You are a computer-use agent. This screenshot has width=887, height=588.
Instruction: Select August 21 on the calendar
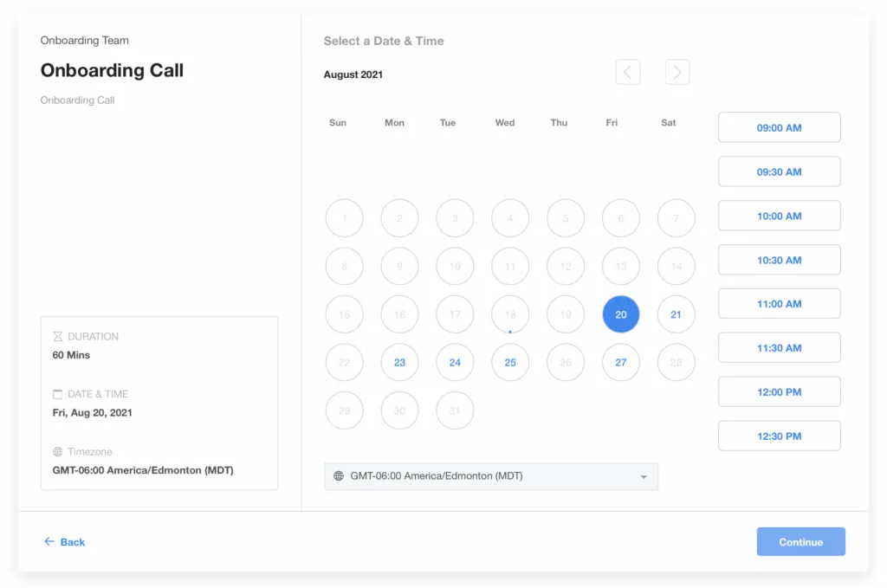676,314
